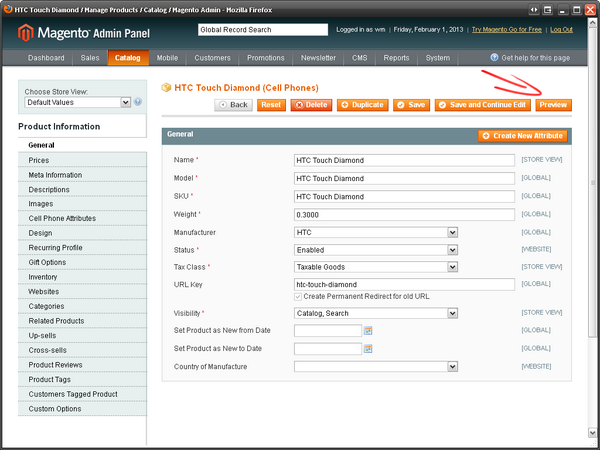Screen dimensions: 600x450
Task: Click the Preview button
Action: click(553, 105)
